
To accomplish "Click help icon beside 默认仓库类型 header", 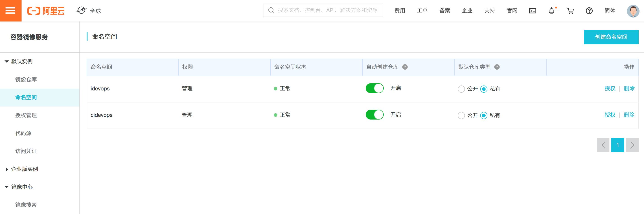I will 497,67.
